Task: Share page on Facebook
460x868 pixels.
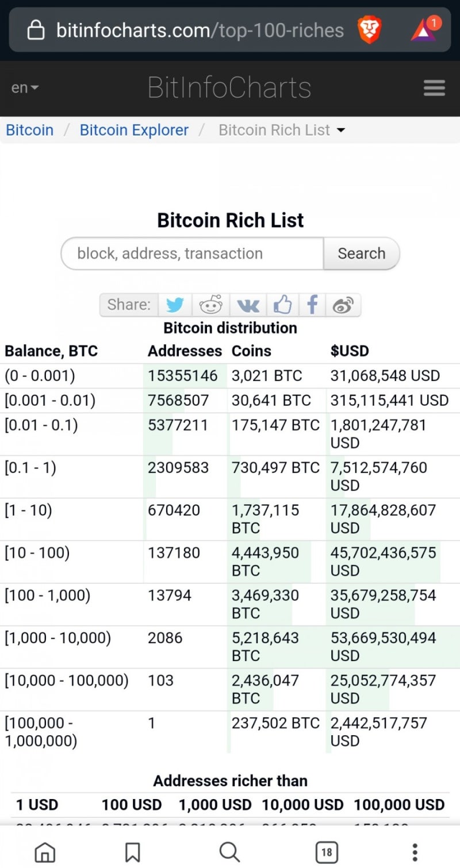Action: 312,305
